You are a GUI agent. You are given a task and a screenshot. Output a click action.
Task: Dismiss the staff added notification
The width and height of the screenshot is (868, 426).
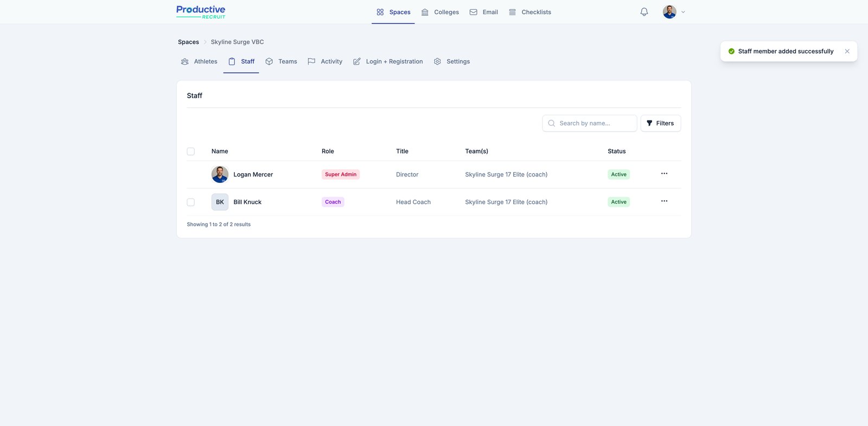(847, 52)
